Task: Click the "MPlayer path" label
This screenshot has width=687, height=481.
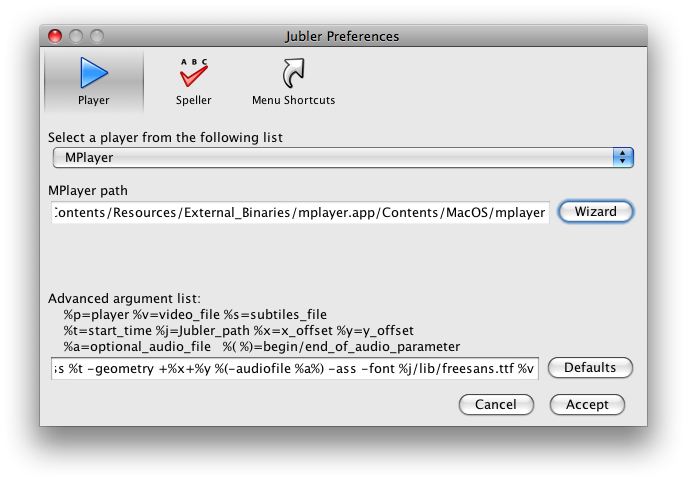Action: point(88,190)
